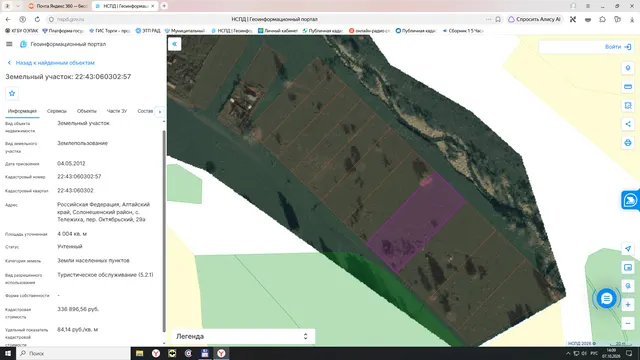This screenshot has width=640, height=360.
Task: Open the Windows Start menu
Action: tap(8, 353)
